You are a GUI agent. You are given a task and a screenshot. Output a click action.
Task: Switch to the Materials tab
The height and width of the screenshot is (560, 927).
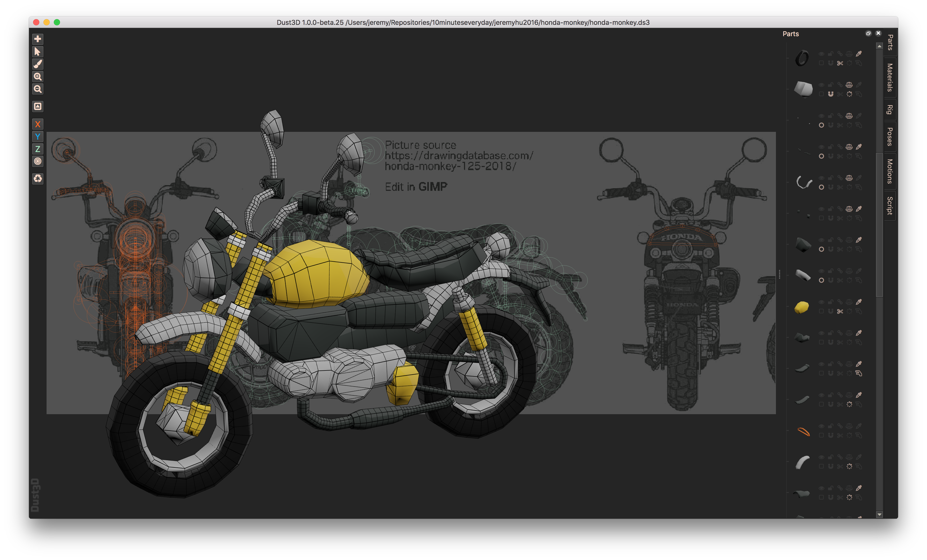(x=890, y=78)
